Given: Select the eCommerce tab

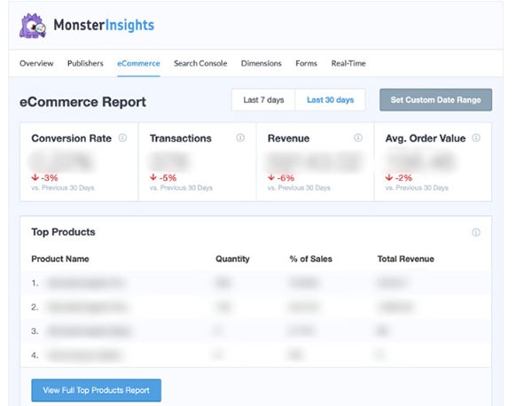Looking at the screenshot, I should (138, 64).
